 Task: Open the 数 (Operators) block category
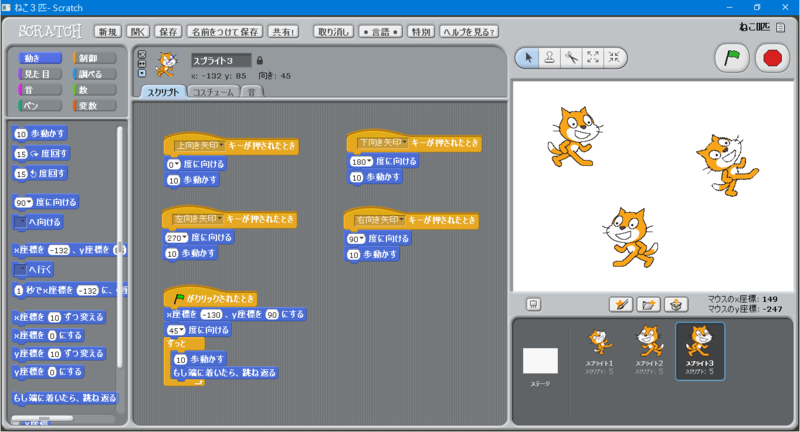94,90
